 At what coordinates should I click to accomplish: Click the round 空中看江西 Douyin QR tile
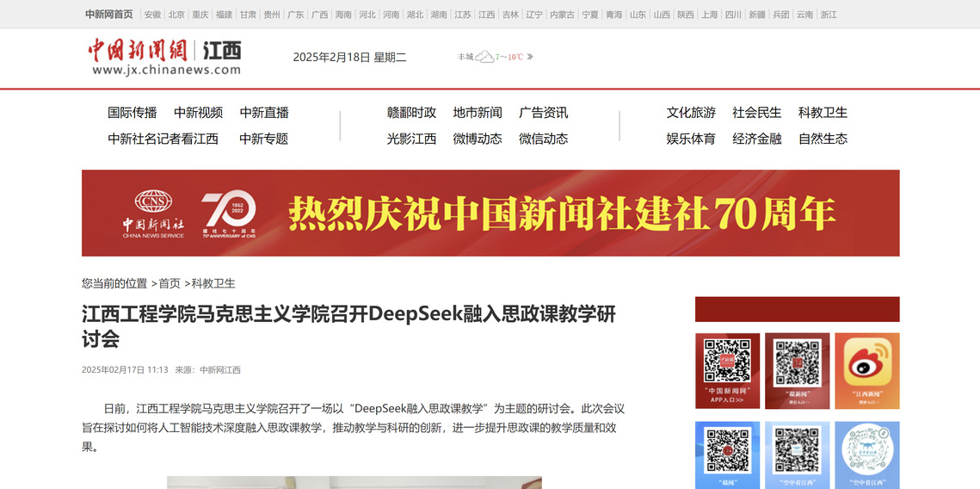tap(866, 455)
